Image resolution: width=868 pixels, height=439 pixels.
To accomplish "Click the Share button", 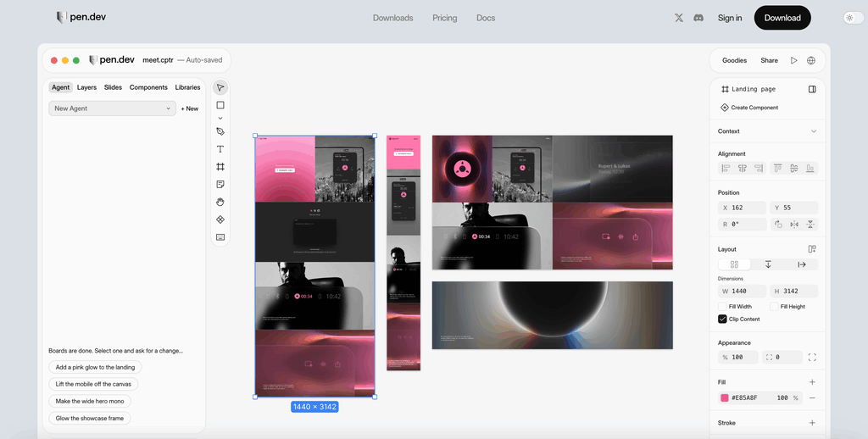I will pos(769,60).
